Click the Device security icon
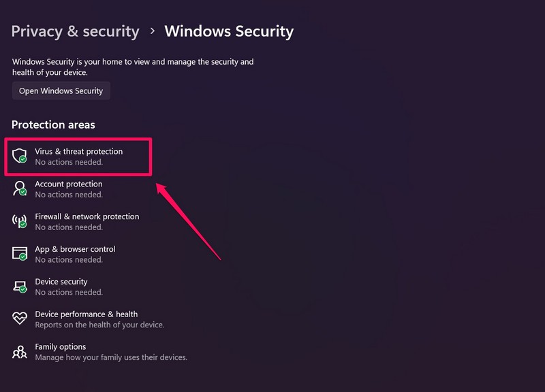Screen dimensions: 545x392 tap(20, 287)
